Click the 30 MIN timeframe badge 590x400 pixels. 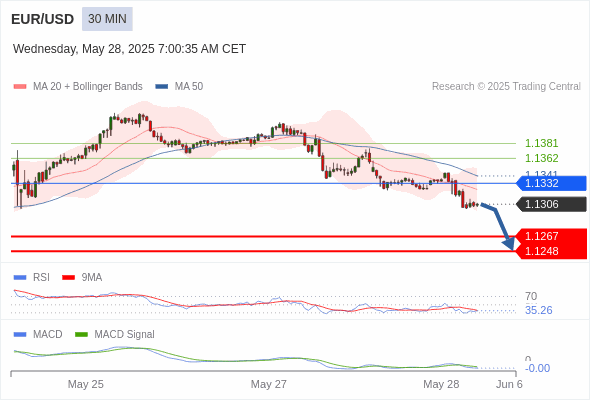click(x=107, y=19)
